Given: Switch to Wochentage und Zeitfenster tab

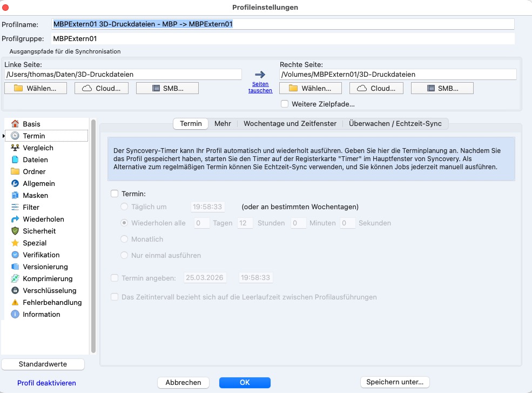Looking at the screenshot, I should pos(290,124).
